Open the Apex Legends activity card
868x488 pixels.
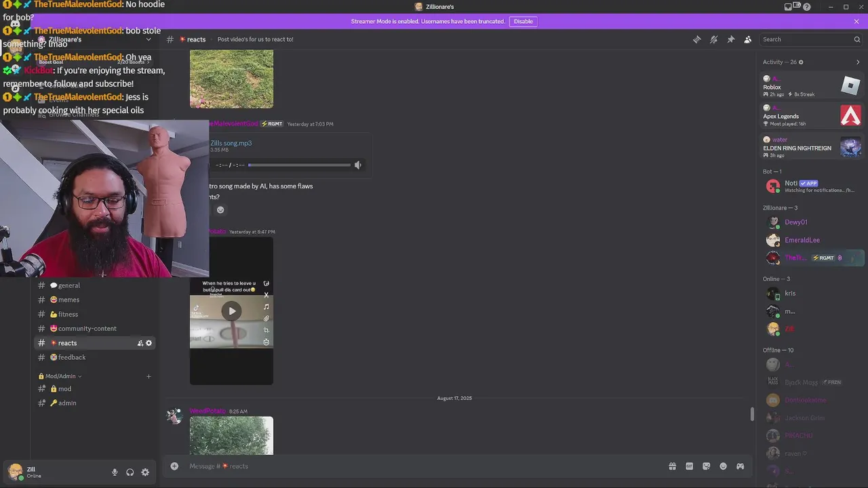(812, 115)
